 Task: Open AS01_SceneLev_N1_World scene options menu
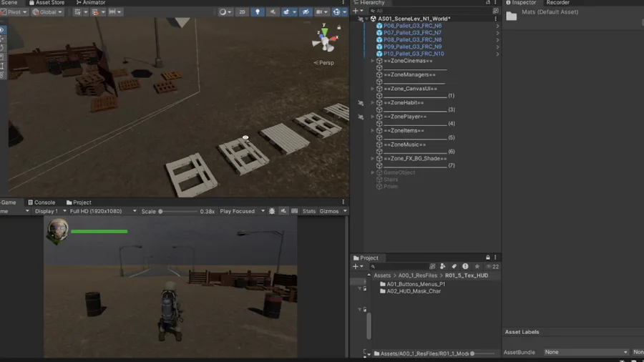coord(496,19)
